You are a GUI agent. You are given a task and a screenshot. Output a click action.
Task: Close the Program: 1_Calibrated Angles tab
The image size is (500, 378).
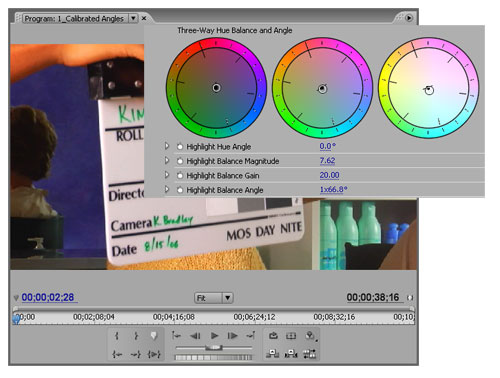tap(144, 18)
